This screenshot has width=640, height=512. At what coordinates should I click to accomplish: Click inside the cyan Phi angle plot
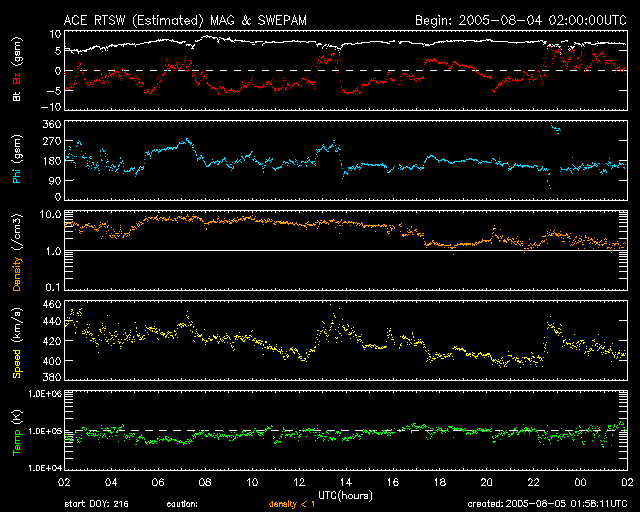point(346,160)
